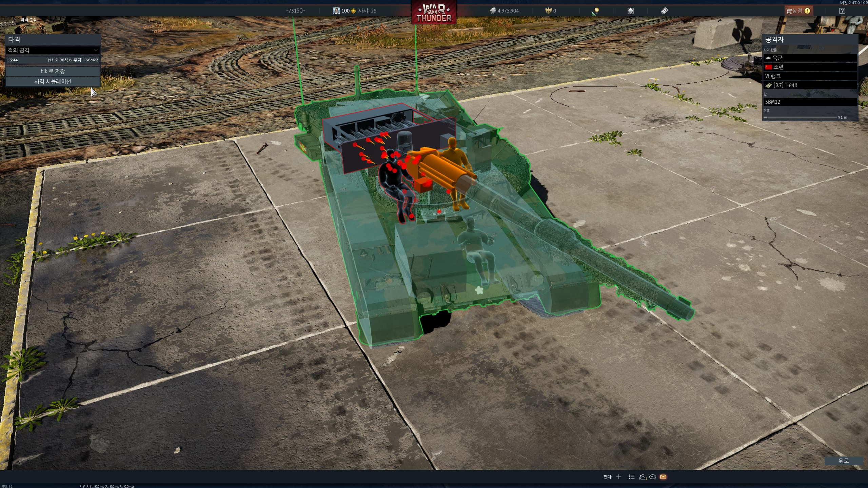
Task: Open the friends contacts icon
Action: [x=643, y=477]
